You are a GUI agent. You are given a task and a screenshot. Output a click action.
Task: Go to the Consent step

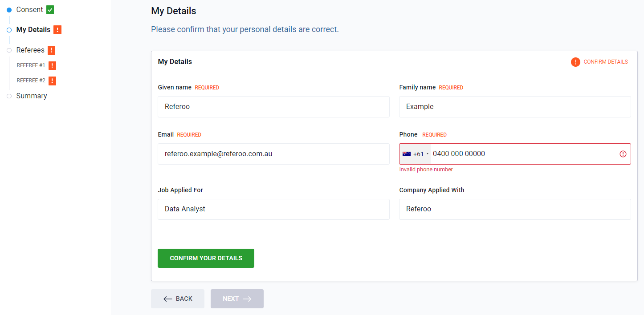pos(29,10)
